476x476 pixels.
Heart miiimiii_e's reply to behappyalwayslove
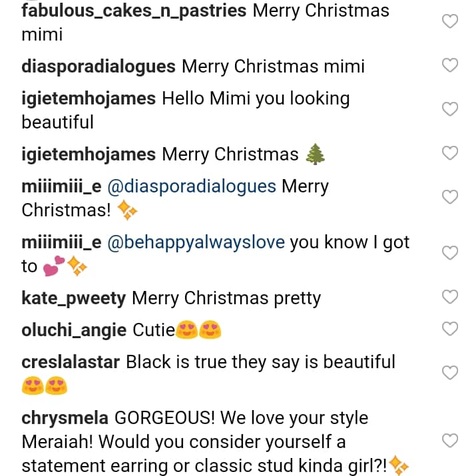(x=450, y=254)
